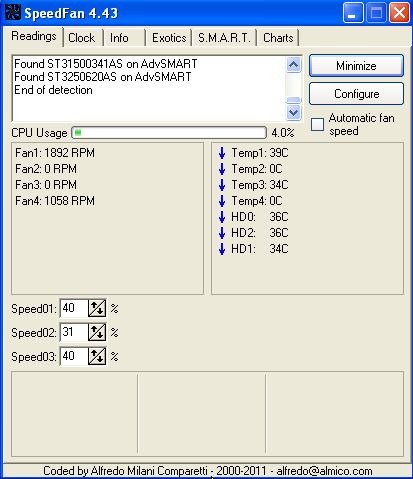Click the log scroll down arrow

293,112
